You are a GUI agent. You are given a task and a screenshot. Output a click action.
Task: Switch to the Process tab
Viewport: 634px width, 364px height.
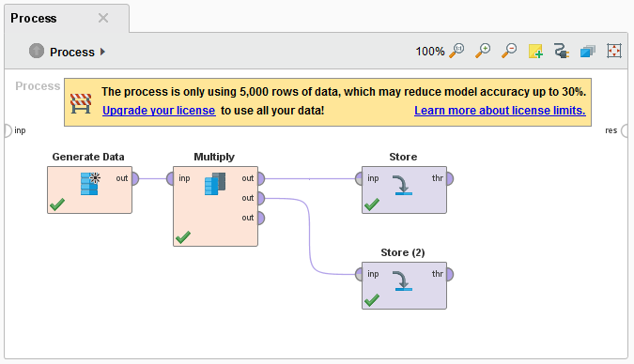click(x=34, y=18)
